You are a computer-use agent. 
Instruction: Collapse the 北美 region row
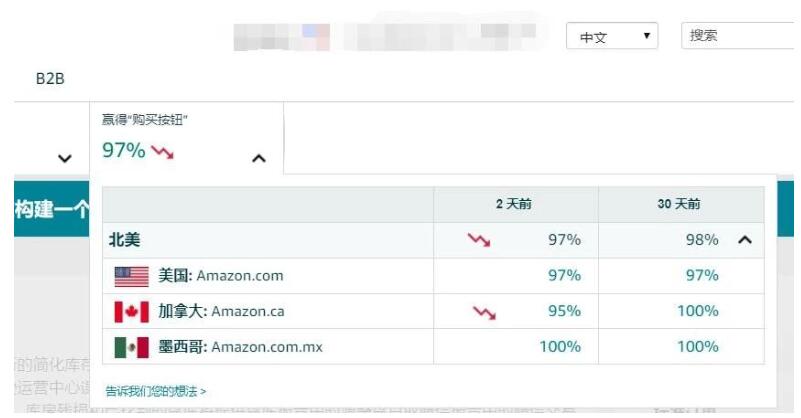(x=744, y=240)
